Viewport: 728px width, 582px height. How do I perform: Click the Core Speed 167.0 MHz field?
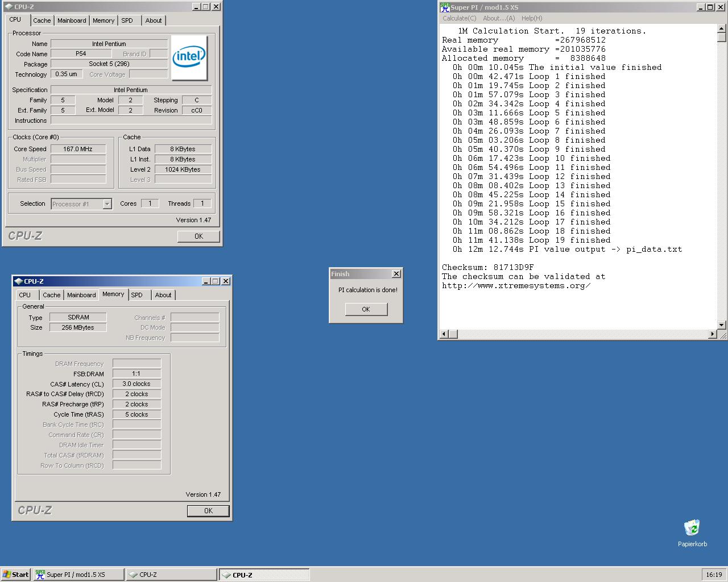click(78, 149)
